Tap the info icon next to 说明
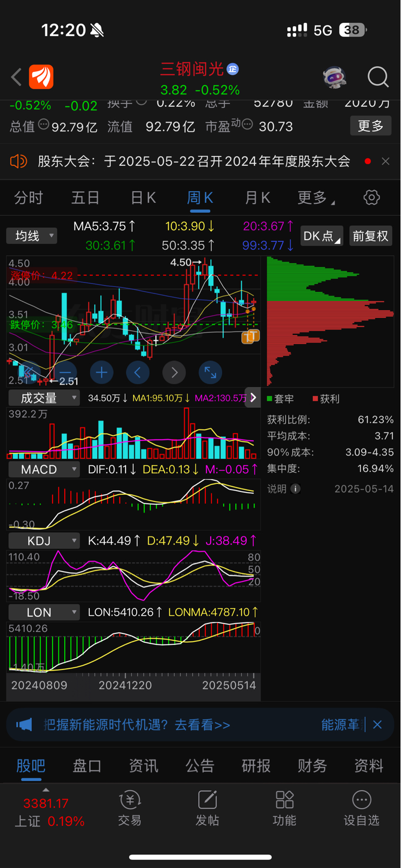This screenshot has width=401, height=868. click(x=295, y=488)
